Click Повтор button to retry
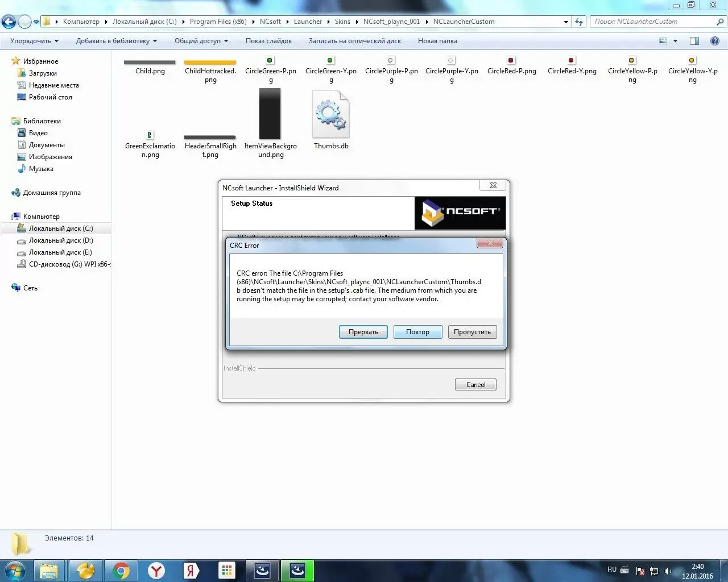The width and height of the screenshot is (728, 582). click(x=418, y=332)
